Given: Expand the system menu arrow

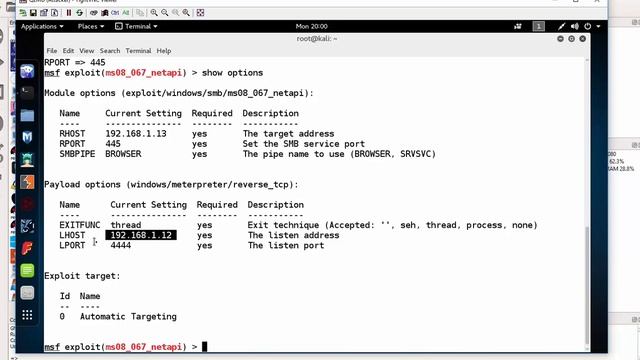Looking at the screenshot, I should [x=598, y=26].
